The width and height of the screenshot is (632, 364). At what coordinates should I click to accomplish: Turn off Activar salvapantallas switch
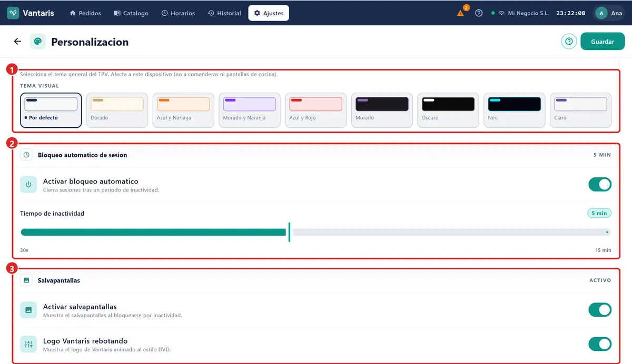pos(600,310)
